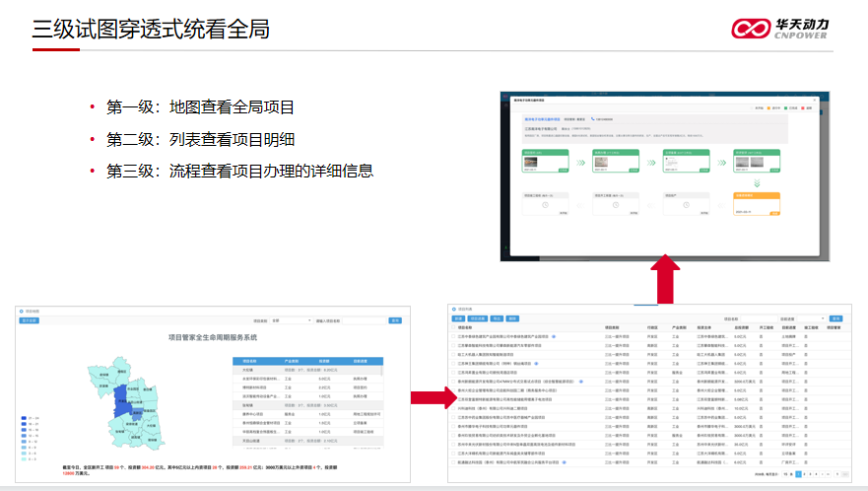Tick the select-all checkbox in list header

454,327
